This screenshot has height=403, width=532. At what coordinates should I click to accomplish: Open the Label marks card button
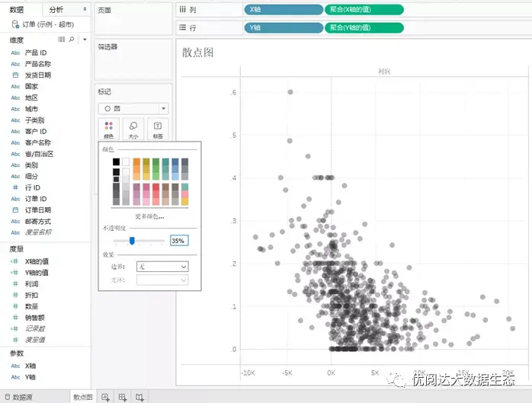tap(158, 129)
